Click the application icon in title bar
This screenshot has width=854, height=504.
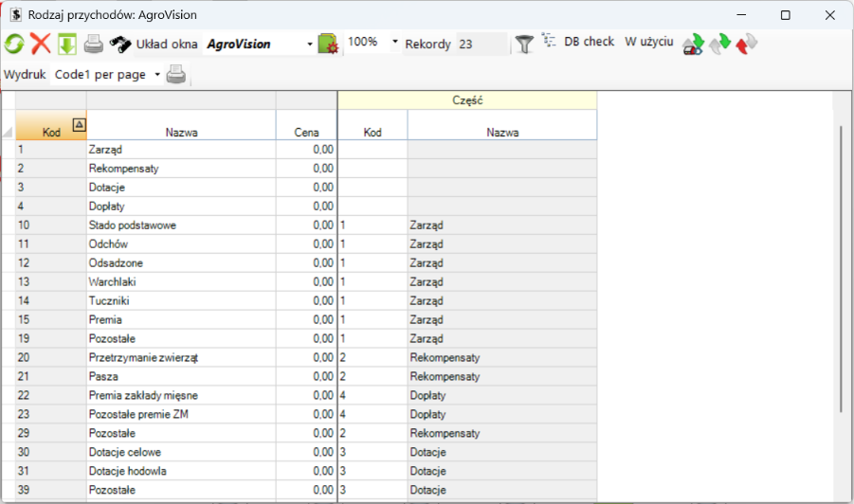[x=16, y=15]
